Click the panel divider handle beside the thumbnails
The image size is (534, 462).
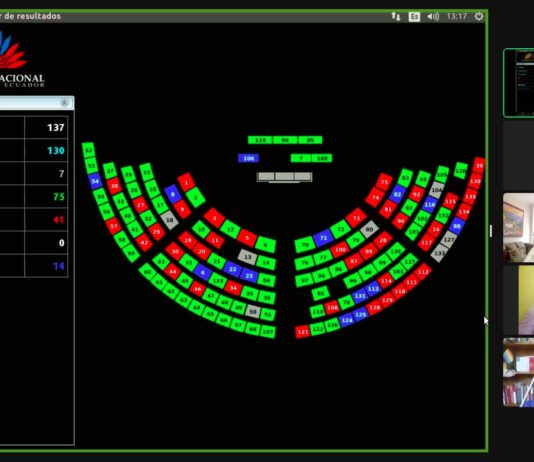click(491, 231)
